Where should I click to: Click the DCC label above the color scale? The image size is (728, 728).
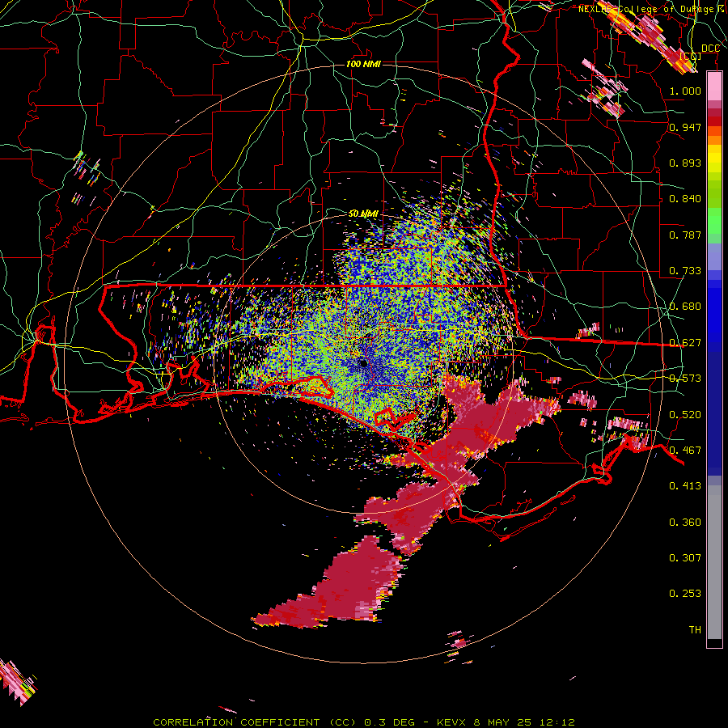(710, 49)
